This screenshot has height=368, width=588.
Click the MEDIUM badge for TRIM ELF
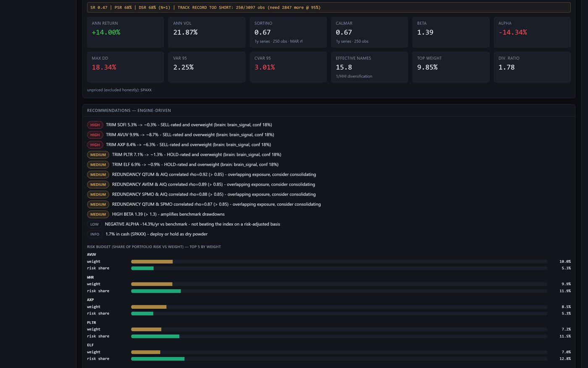point(98,164)
